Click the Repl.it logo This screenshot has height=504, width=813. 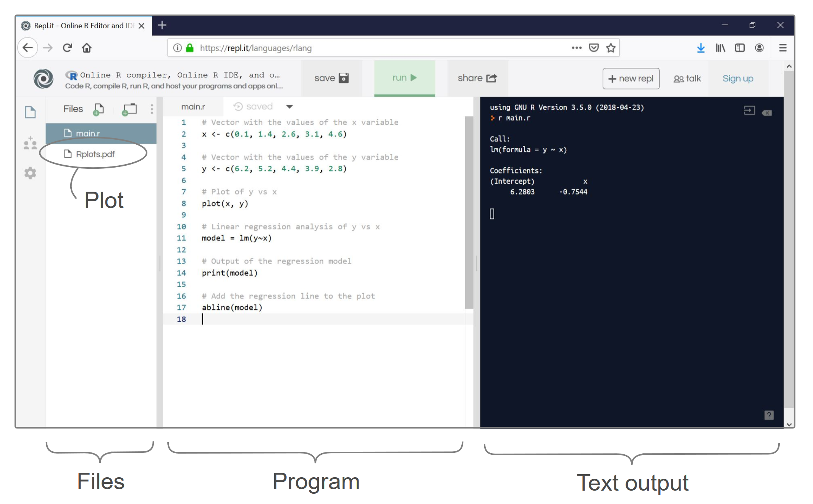43,79
